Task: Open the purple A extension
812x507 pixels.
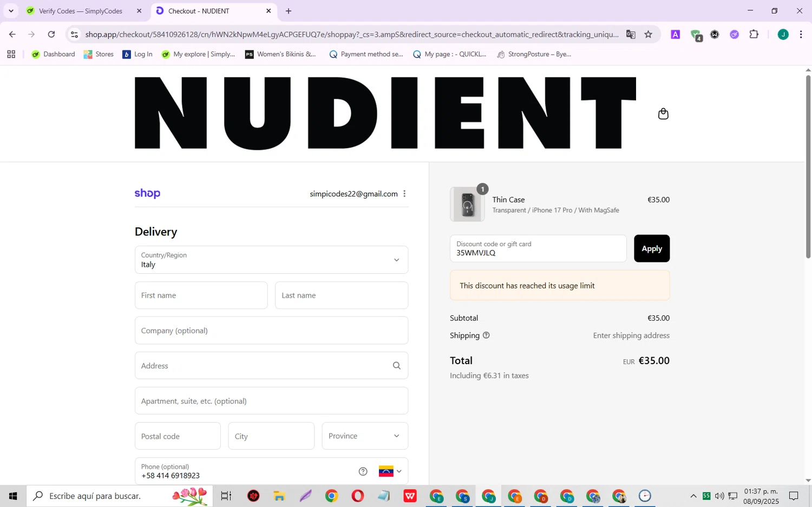Action: coord(676,35)
